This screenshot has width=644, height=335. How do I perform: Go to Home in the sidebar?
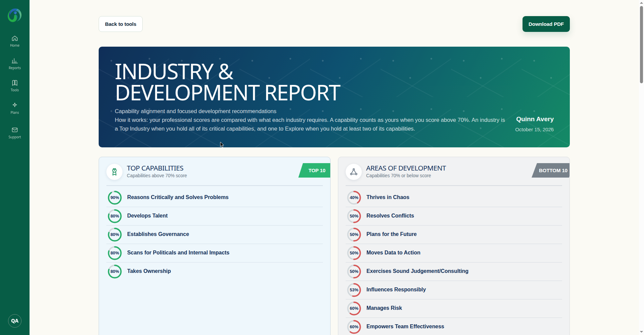click(15, 41)
